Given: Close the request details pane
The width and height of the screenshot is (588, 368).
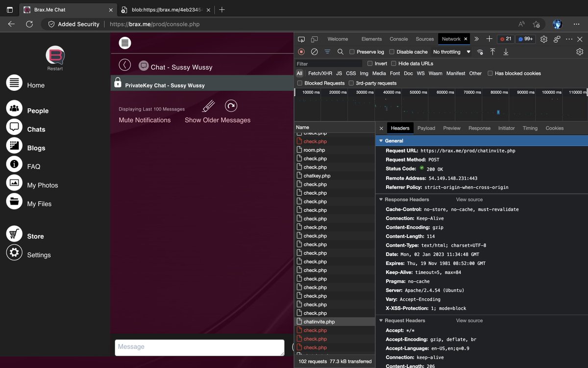Looking at the screenshot, I should coord(381,128).
